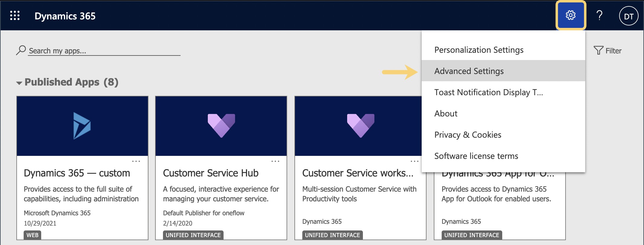
Task: Open more options for Customer Service workspace
Action: pos(414,161)
